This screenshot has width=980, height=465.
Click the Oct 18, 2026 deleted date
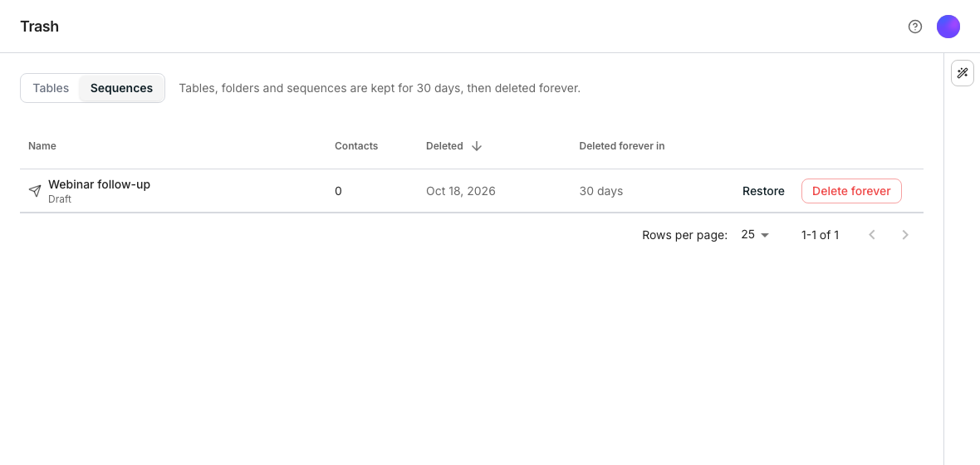(461, 191)
